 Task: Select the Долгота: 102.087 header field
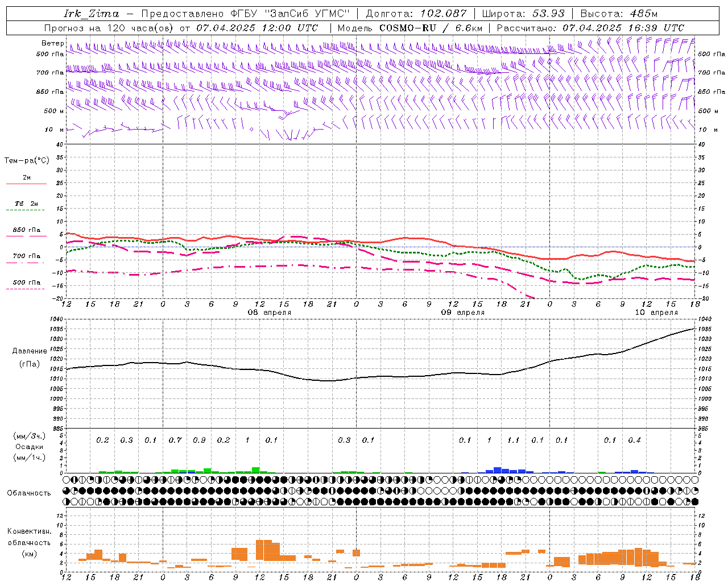click(x=416, y=14)
